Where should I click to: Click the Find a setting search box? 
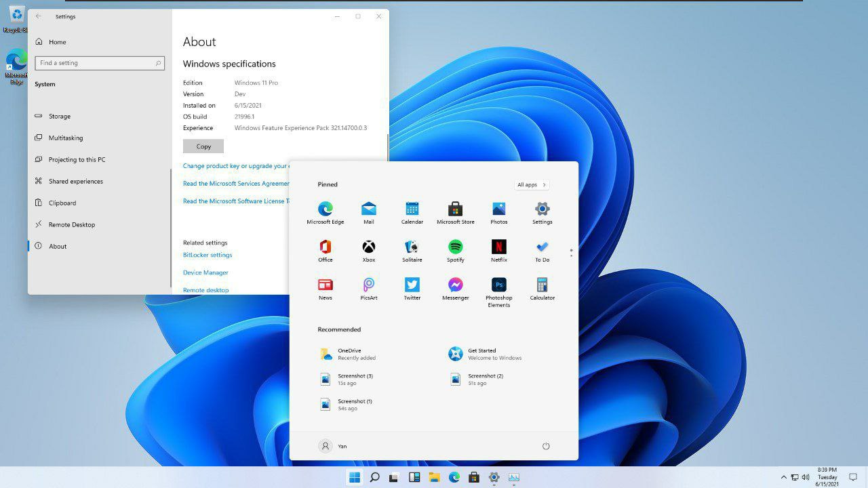tap(100, 63)
